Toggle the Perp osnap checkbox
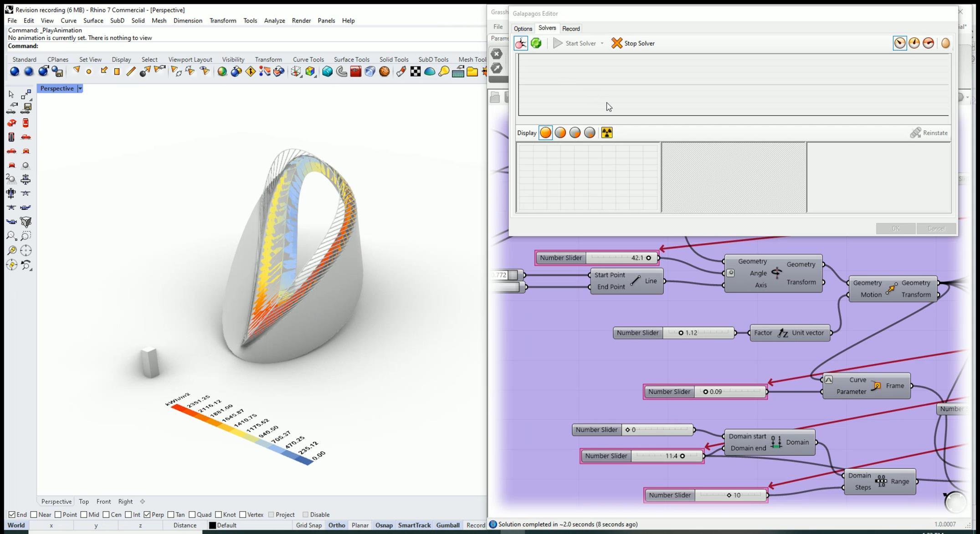The height and width of the screenshot is (534, 980). [x=147, y=514]
